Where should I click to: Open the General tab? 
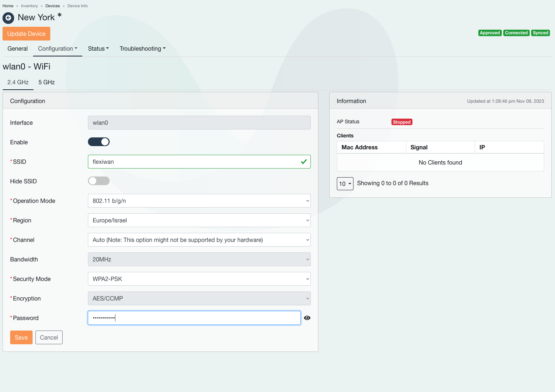17,48
